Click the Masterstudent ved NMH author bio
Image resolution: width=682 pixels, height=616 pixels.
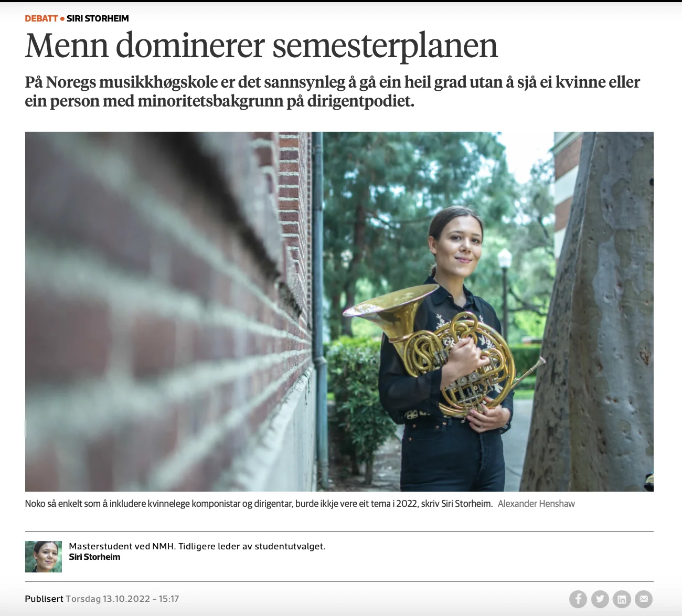[x=197, y=546]
